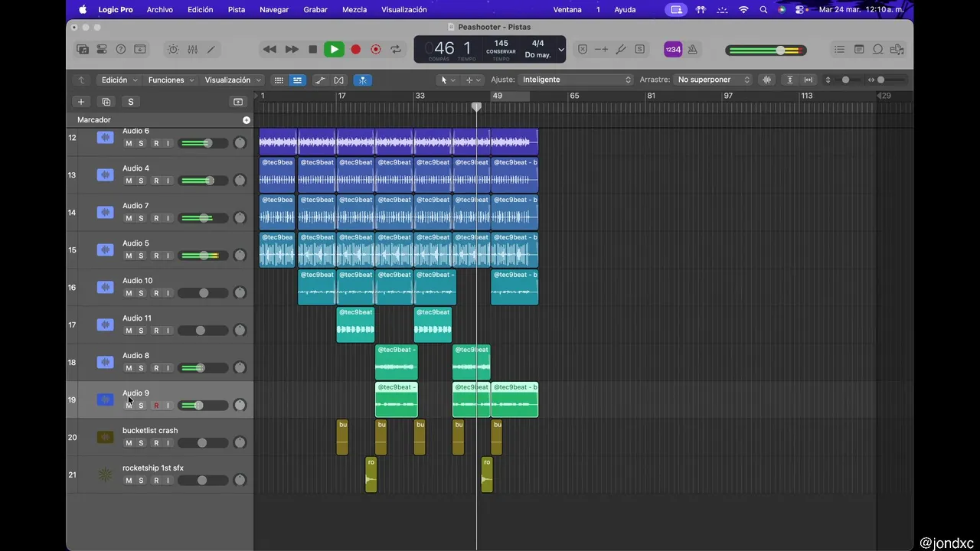Image resolution: width=980 pixels, height=551 pixels.
Task: Open the Media Browsers icon
Action: (897, 49)
